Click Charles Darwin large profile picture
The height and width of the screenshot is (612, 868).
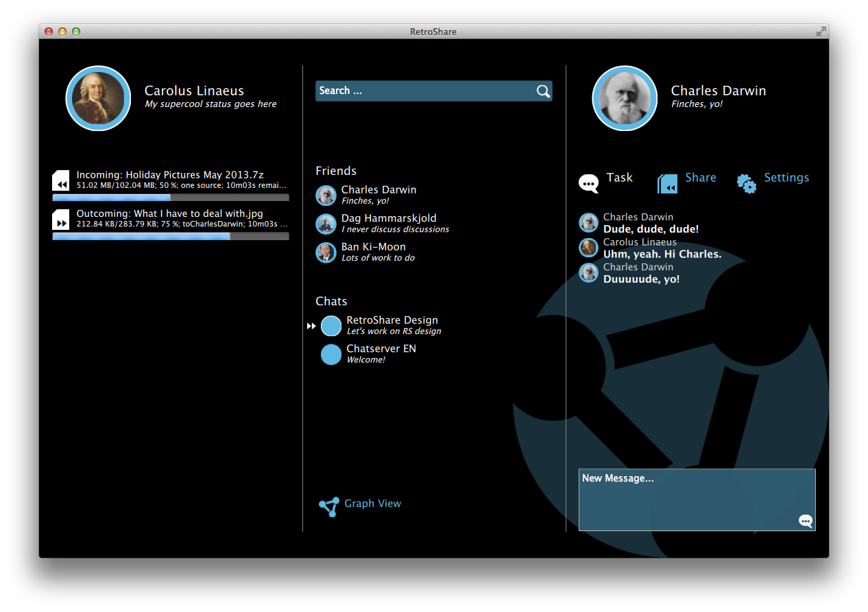pyautogui.click(x=625, y=98)
